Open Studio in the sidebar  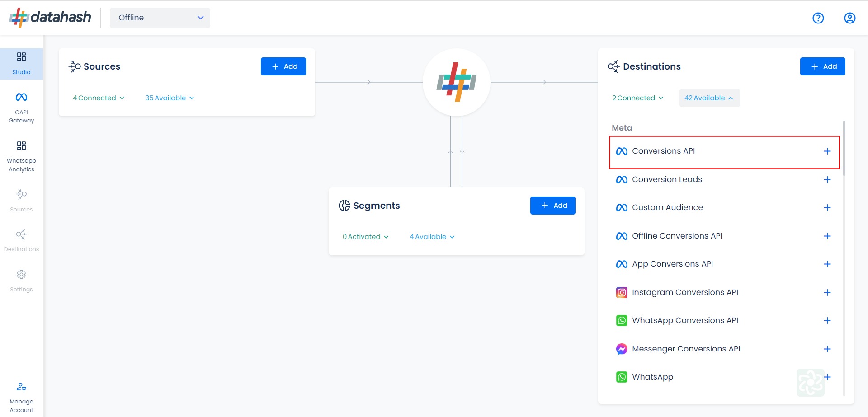click(21, 64)
